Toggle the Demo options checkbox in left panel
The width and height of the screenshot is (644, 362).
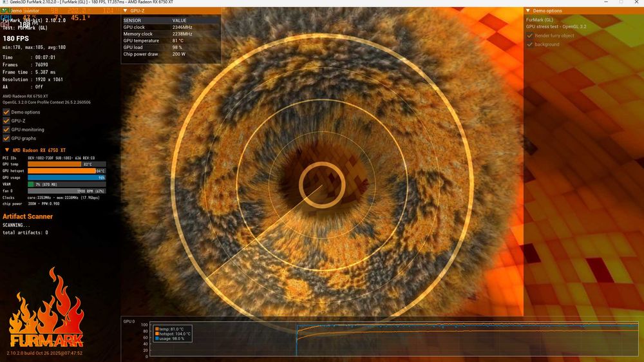coord(6,112)
